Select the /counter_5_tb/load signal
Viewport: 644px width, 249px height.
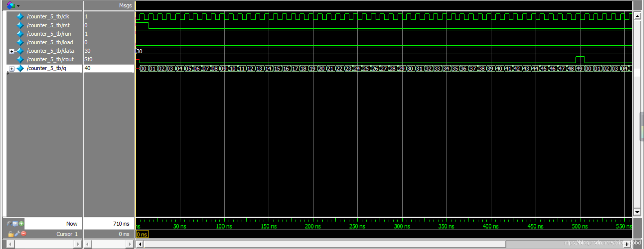[50, 42]
